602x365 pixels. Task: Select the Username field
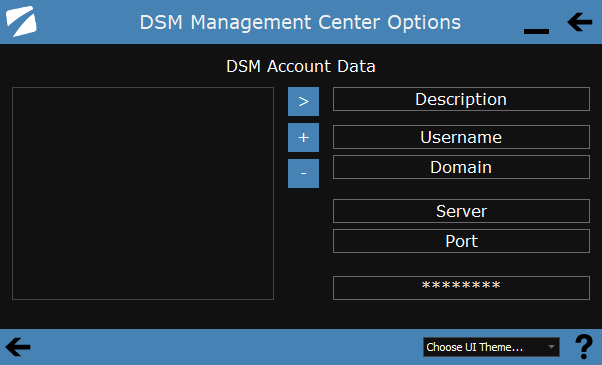coord(461,137)
